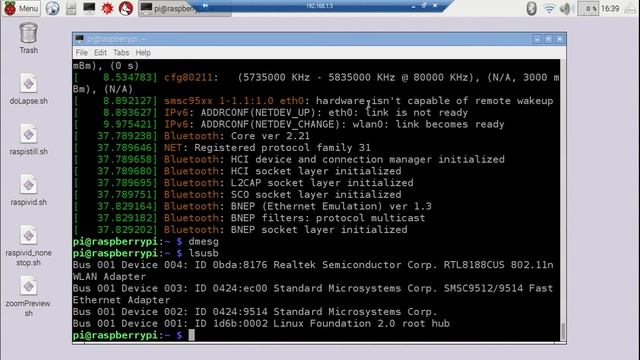
Task: Click 'Registered protocol family 31' log line
Action: [x=282, y=148]
